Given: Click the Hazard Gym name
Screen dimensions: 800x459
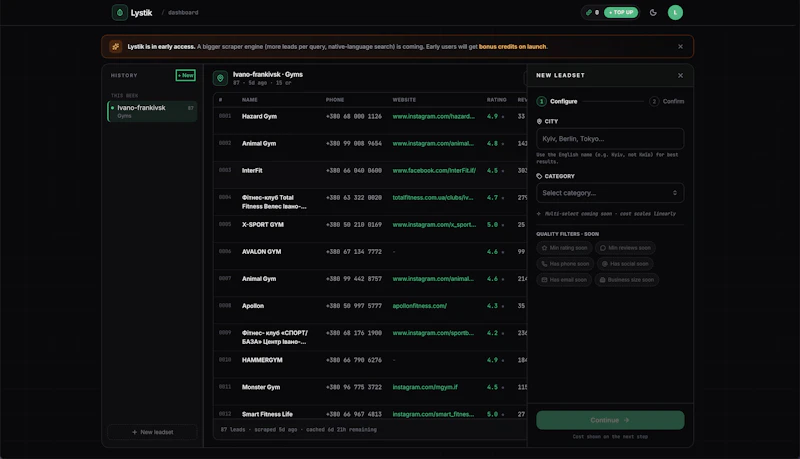Looking at the screenshot, I should point(259,116).
